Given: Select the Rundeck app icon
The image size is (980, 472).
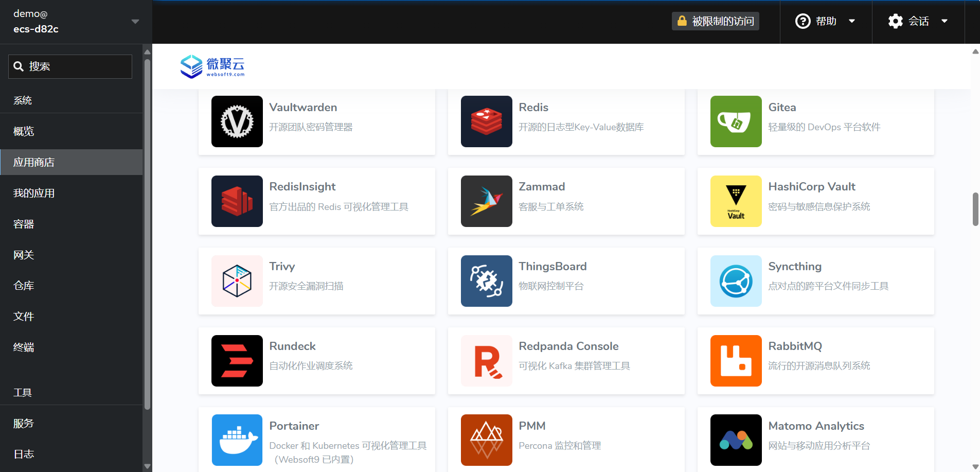Looking at the screenshot, I should pyautogui.click(x=237, y=361).
